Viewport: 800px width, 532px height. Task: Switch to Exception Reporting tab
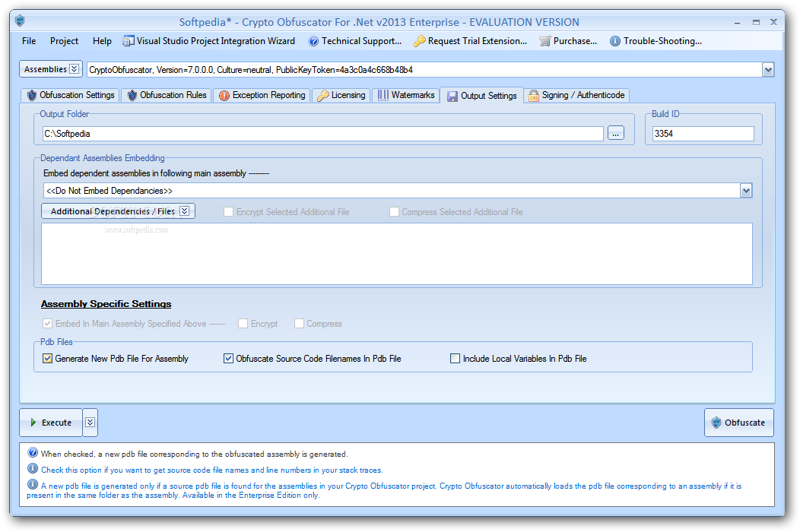coord(262,96)
